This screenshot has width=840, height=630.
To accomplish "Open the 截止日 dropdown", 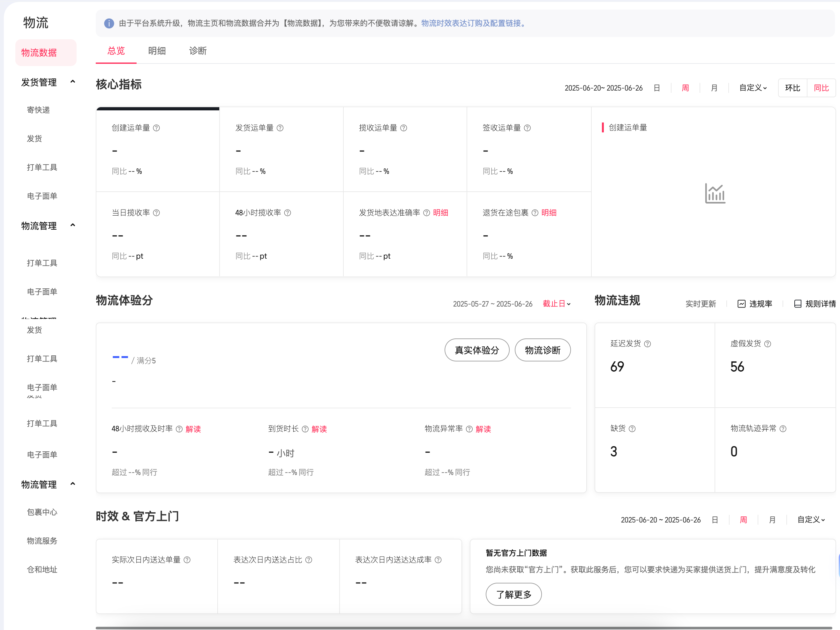I will pos(557,304).
